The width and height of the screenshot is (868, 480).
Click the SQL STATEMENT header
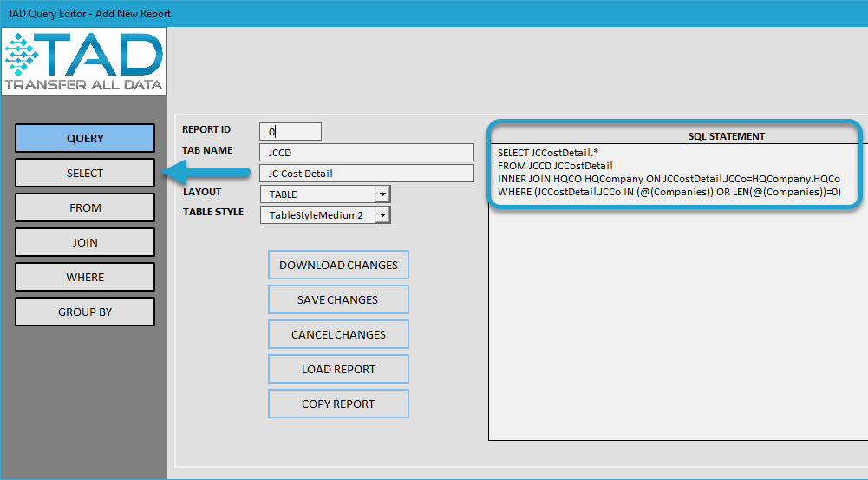pyautogui.click(x=727, y=136)
